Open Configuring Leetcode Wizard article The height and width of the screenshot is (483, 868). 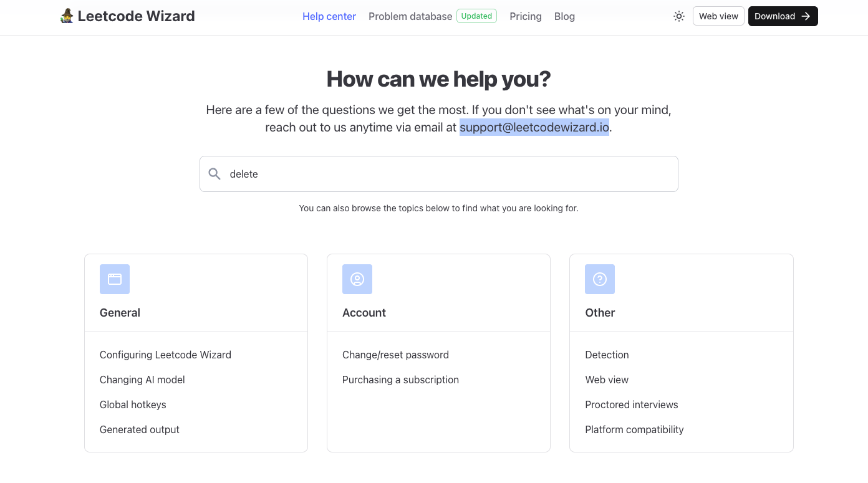click(x=165, y=355)
